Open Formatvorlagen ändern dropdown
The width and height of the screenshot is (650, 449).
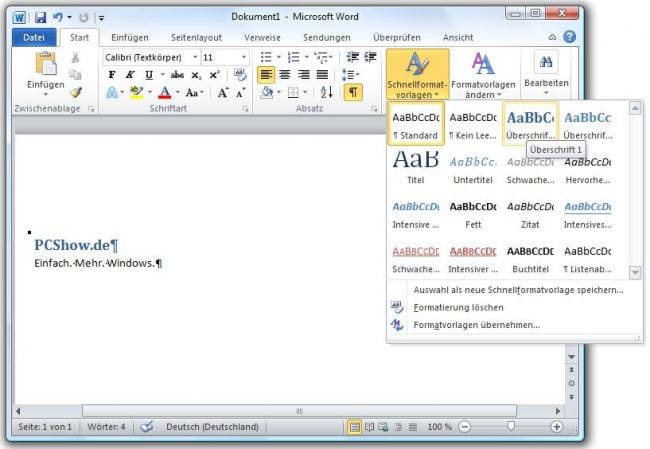click(483, 75)
